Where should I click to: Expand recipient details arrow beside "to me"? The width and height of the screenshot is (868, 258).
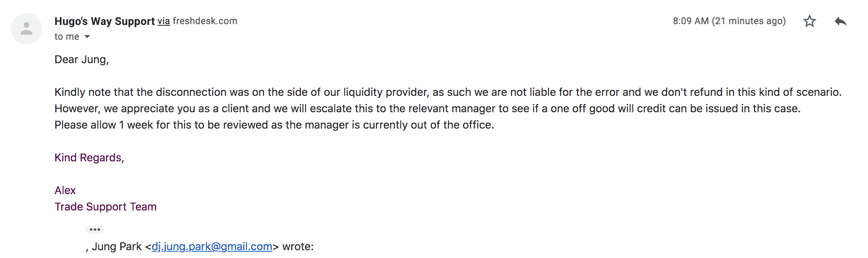coord(87,37)
